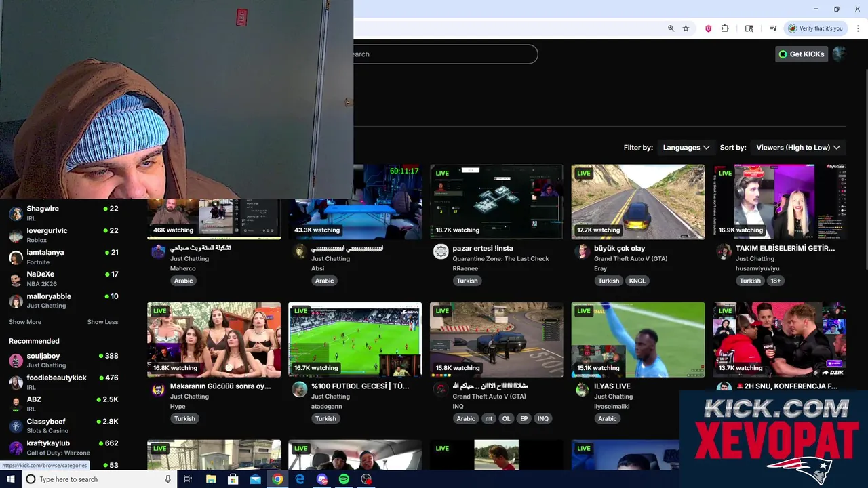The height and width of the screenshot is (488, 868).
Task: Click the INQ channel avatar
Action: pyautogui.click(x=441, y=389)
